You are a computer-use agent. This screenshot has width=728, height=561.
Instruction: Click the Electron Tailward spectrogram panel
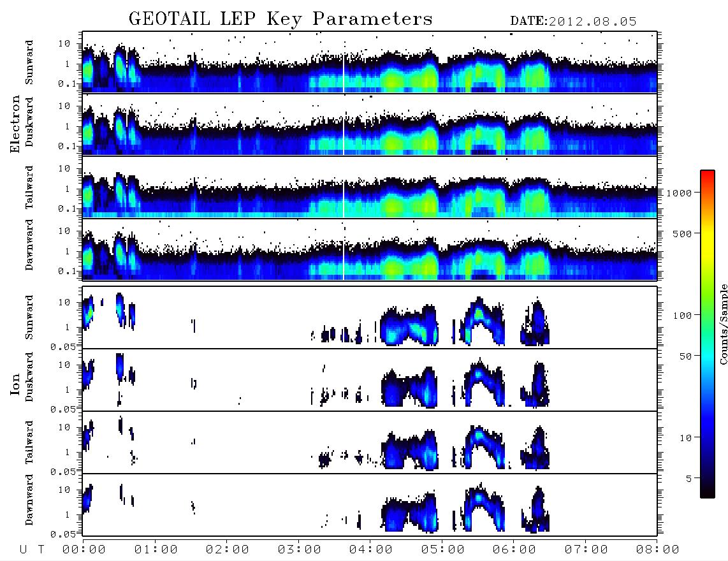click(370, 187)
